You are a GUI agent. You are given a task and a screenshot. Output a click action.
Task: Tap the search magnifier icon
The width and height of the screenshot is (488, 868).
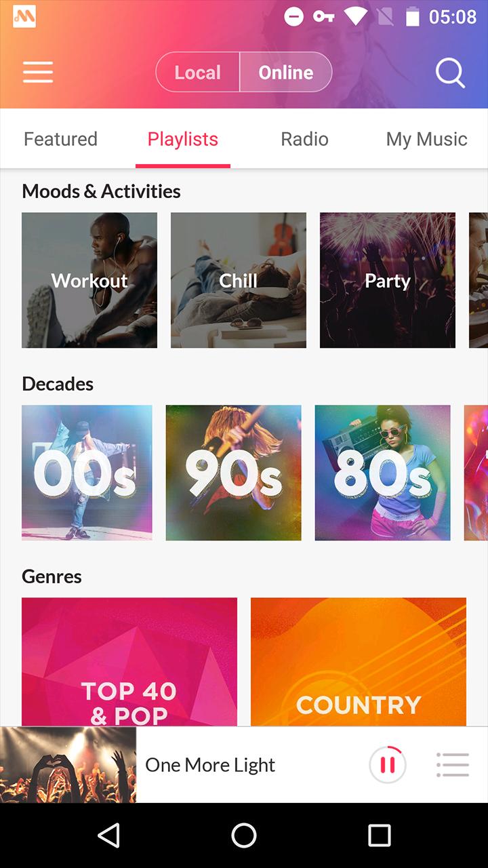tap(450, 72)
